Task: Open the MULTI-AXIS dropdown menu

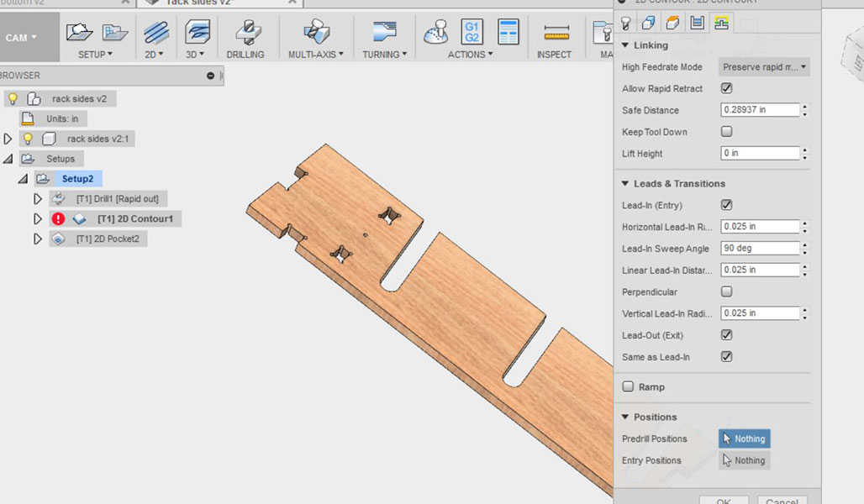Action: (x=316, y=55)
